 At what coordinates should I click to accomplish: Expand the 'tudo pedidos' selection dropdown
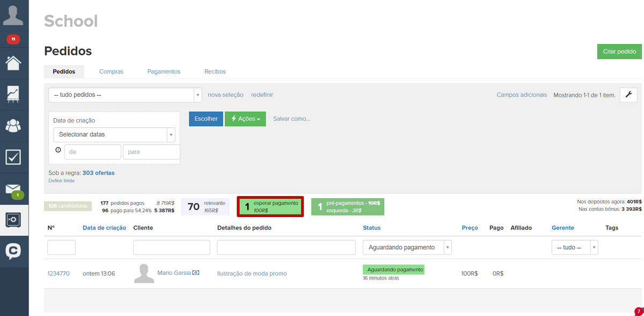[x=125, y=95]
